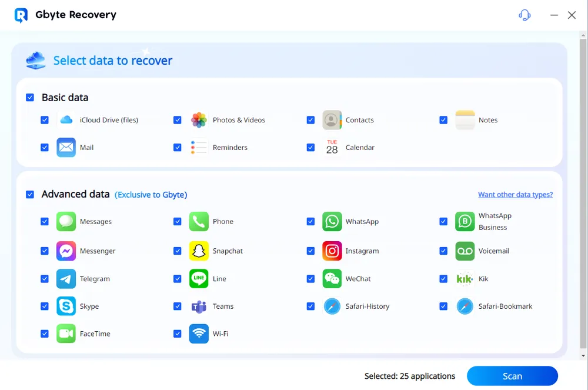The height and width of the screenshot is (390, 588).
Task: Click the '(Exclusive to Gbyte)' label
Action: (x=151, y=195)
